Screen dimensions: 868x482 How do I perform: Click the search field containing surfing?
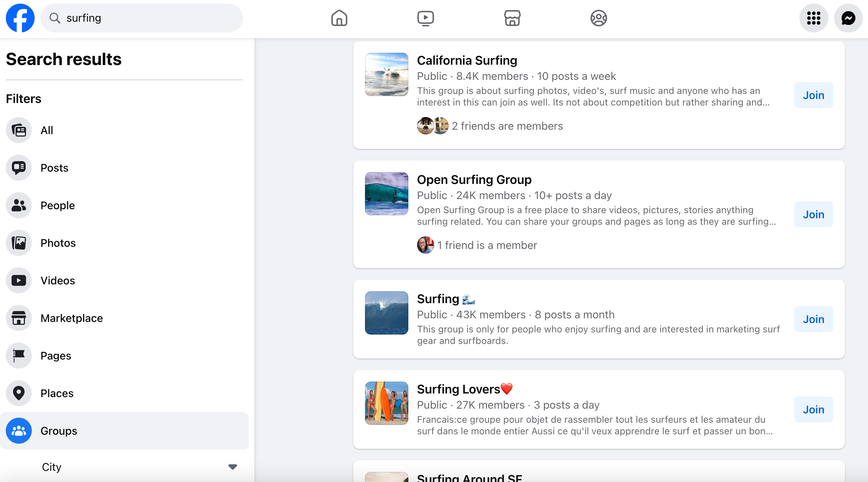[142, 18]
